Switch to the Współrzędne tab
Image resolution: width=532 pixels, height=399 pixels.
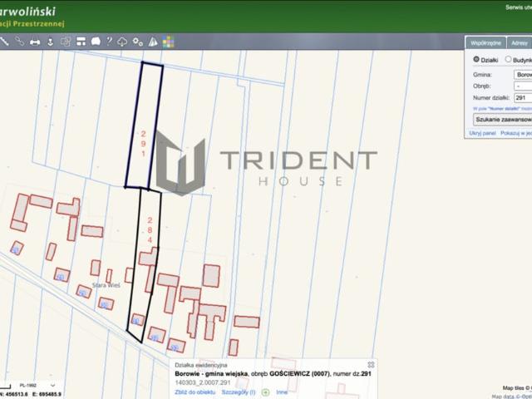[485, 42]
